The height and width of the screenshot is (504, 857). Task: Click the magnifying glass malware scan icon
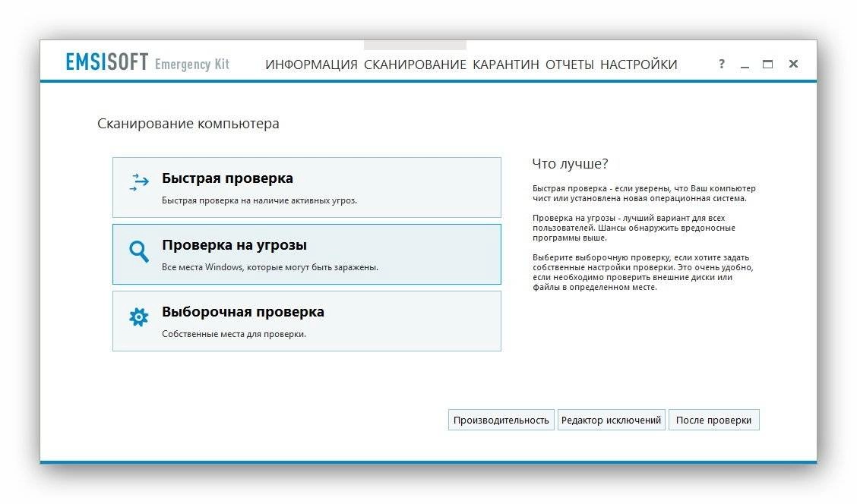[139, 251]
